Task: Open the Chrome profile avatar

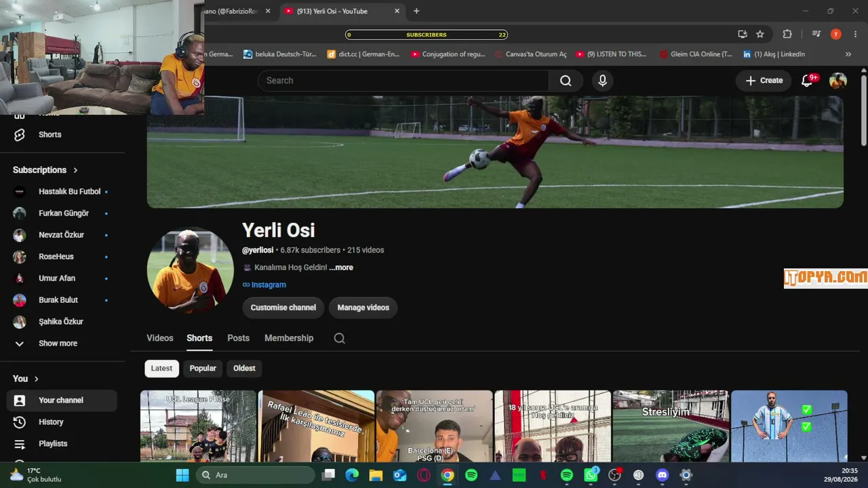Action: [836, 35]
